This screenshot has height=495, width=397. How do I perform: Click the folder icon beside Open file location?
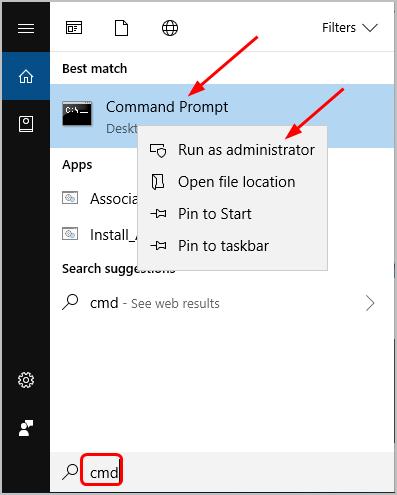[158, 182]
